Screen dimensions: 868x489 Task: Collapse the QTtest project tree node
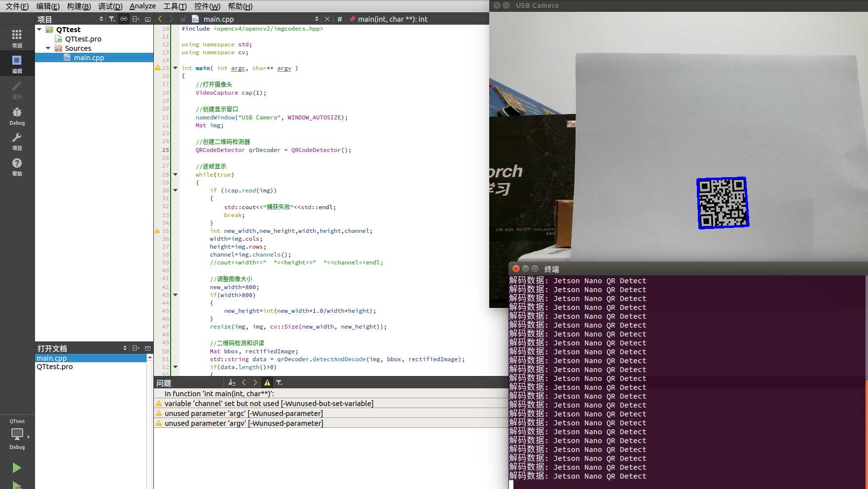click(39, 30)
